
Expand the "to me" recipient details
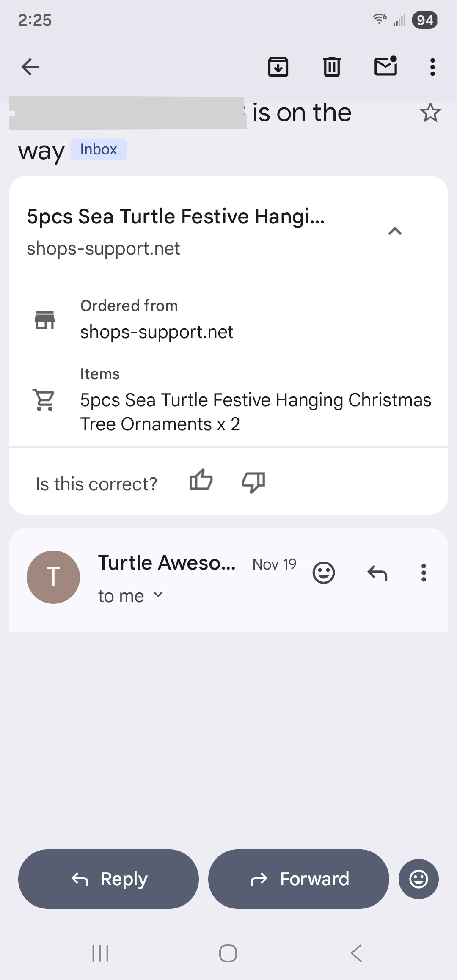point(158,595)
